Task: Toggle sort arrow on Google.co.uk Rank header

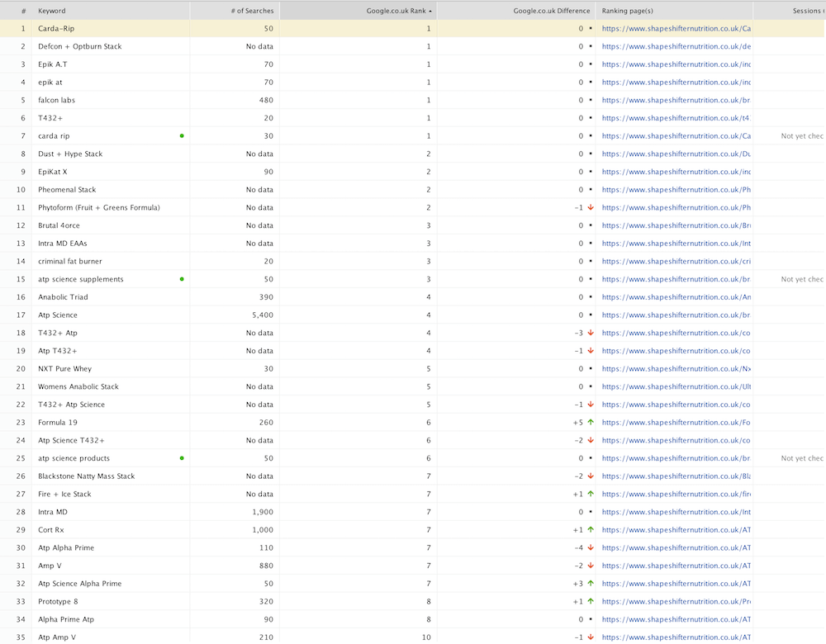Action: [x=430, y=11]
